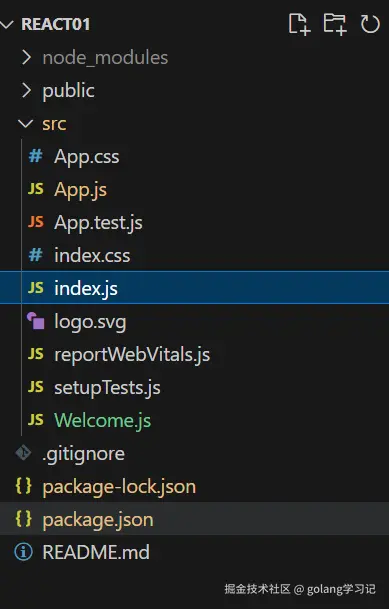Open package-lock.json file
The width and height of the screenshot is (389, 609).
pos(119,487)
